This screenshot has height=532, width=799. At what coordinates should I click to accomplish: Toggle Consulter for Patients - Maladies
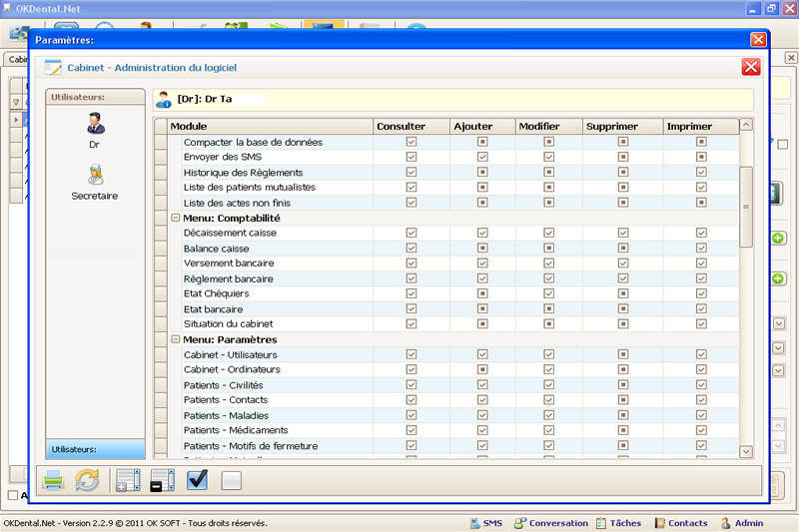click(411, 415)
